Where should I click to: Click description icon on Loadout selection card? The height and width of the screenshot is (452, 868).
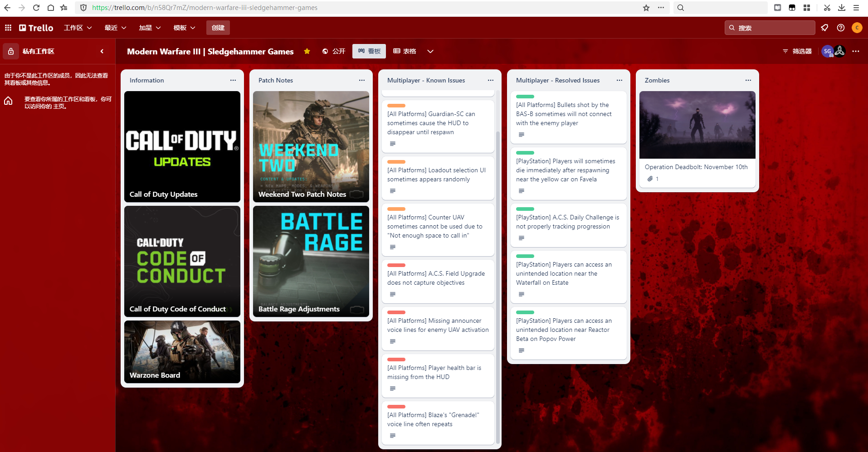tap(393, 191)
